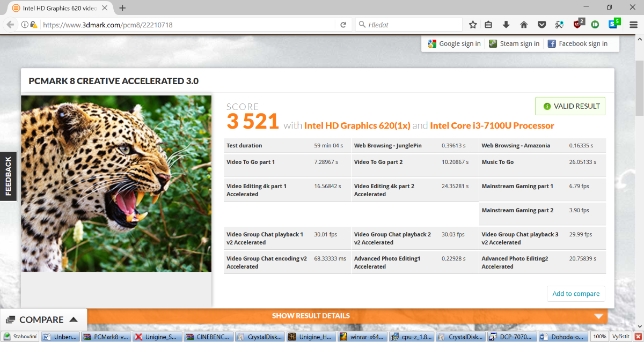Click Steam sign in
The height and width of the screenshot is (342, 644).
[514, 44]
